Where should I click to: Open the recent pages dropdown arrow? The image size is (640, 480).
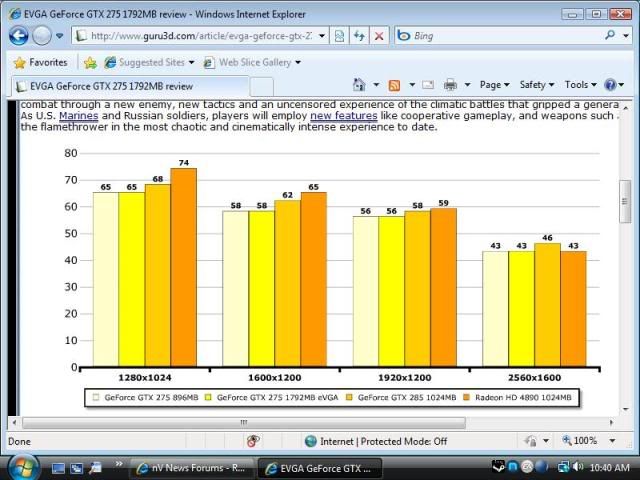60,36
